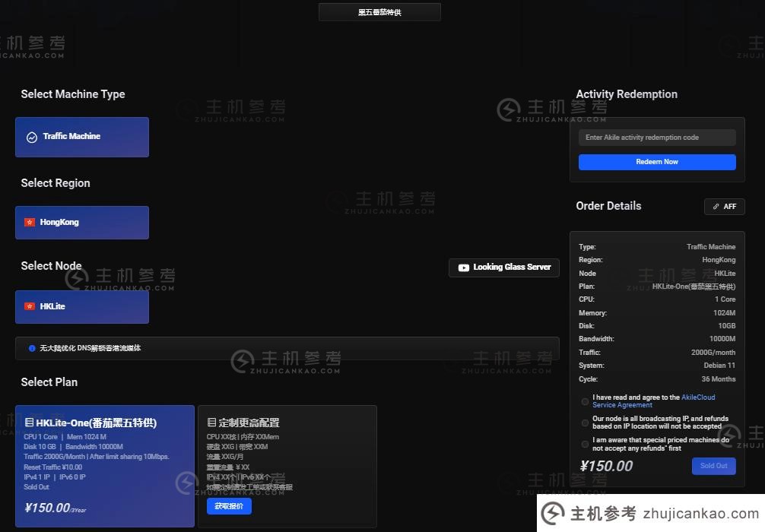The height and width of the screenshot is (532, 765).
Task: Select the HKLite node card
Action: tap(82, 307)
